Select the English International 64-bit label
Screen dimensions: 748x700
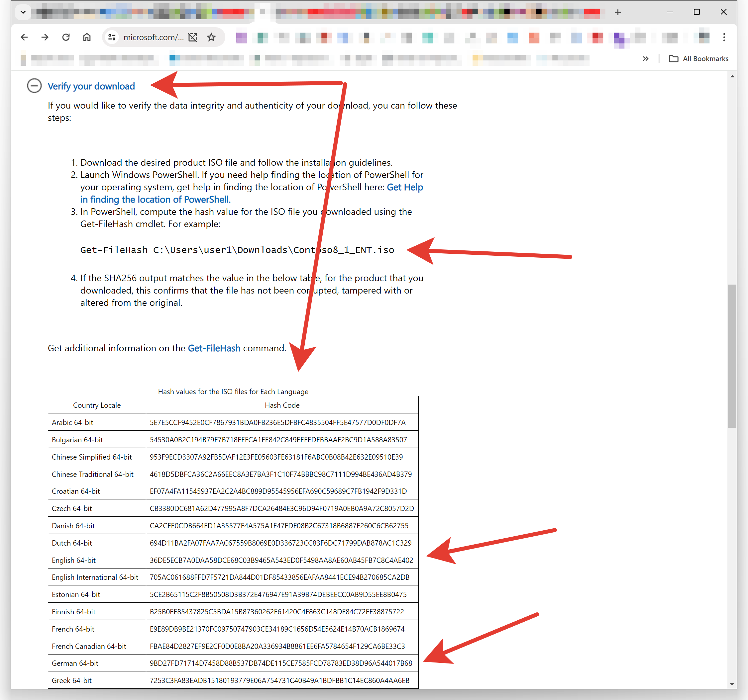(95, 577)
